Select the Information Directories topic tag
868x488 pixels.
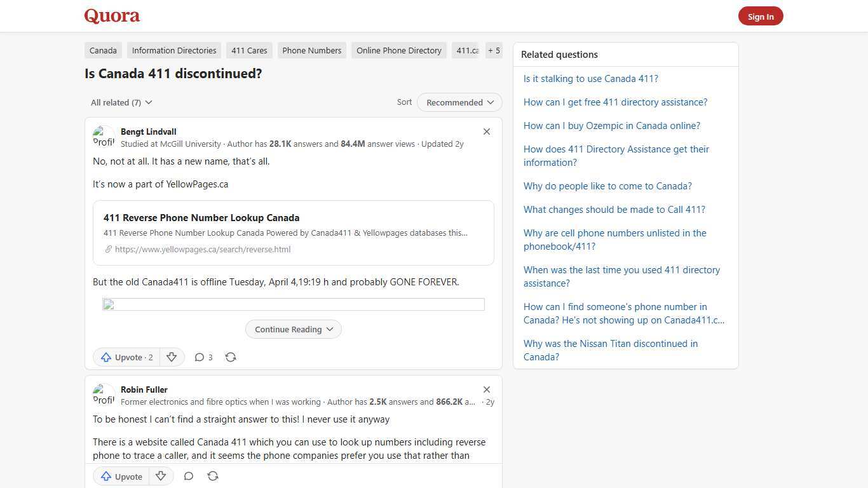(x=174, y=50)
